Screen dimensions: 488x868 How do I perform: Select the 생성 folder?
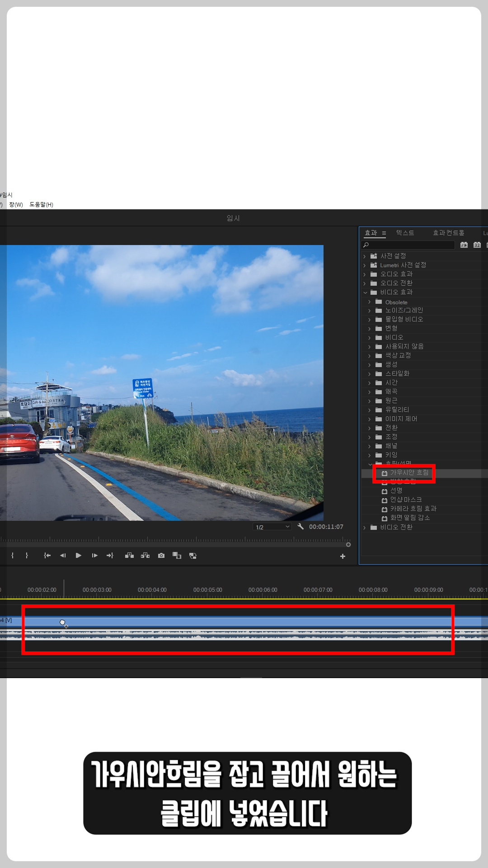391,364
